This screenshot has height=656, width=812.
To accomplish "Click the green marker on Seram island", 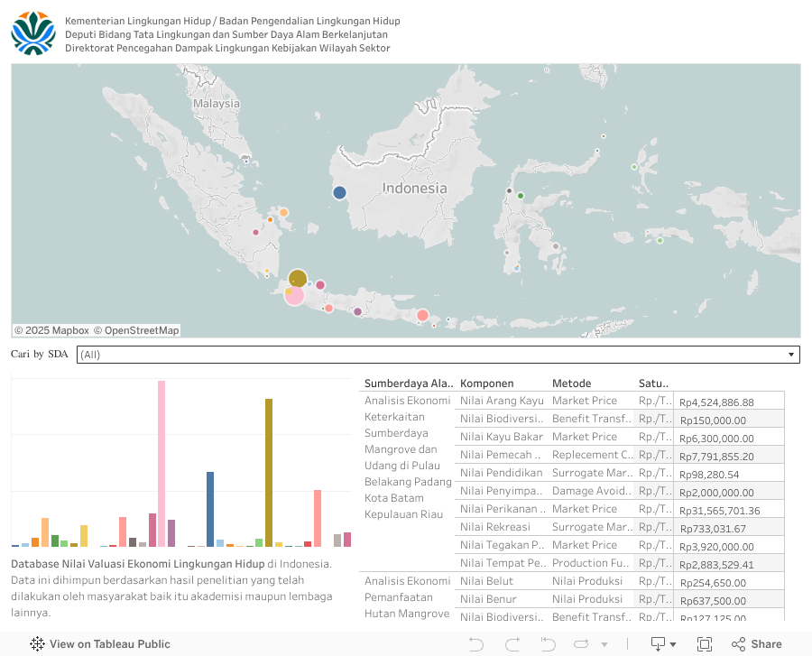I will click(660, 240).
